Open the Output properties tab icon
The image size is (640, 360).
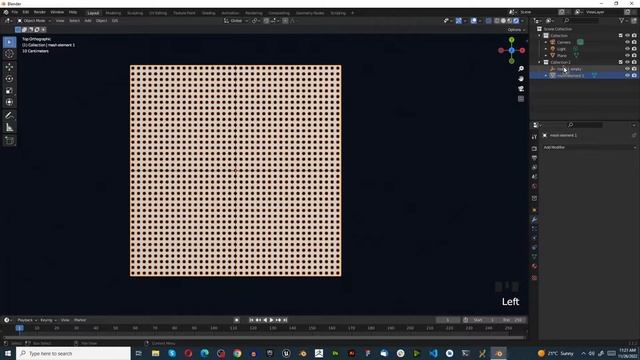point(534,158)
